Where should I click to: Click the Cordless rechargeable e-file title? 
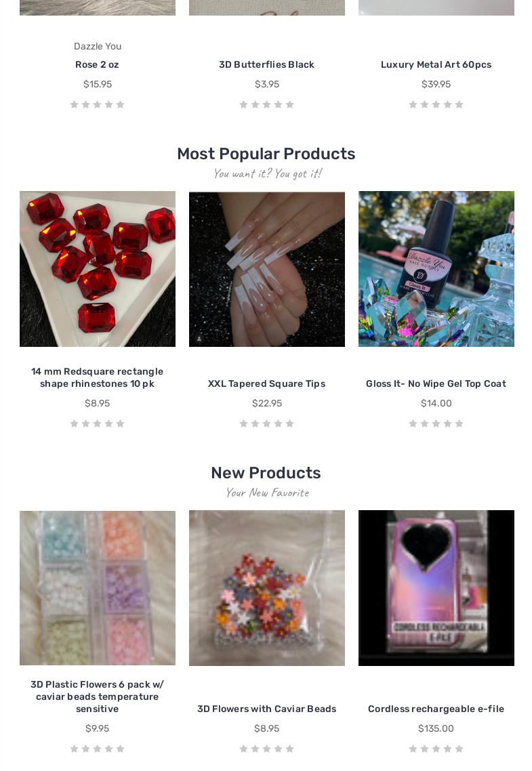tap(436, 709)
